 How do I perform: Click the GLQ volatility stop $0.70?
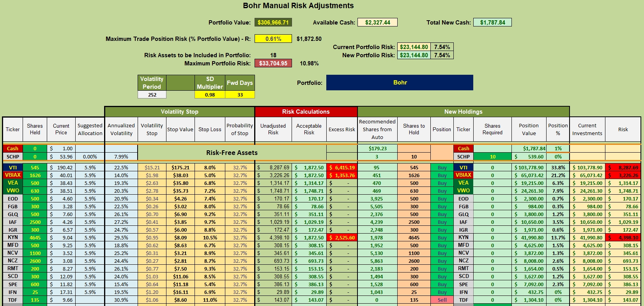tap(152, 214)
